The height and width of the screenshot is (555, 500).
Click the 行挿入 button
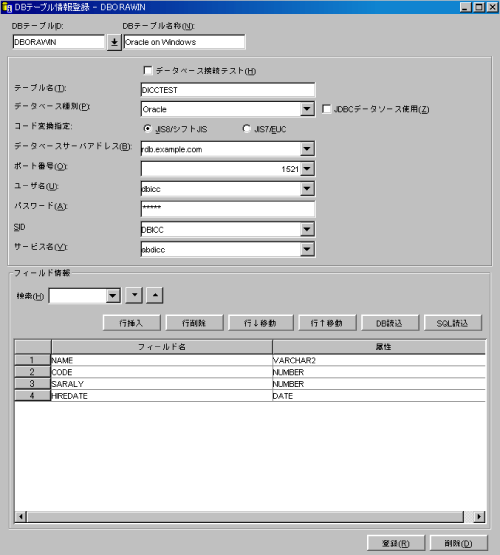tap(131, 323)
